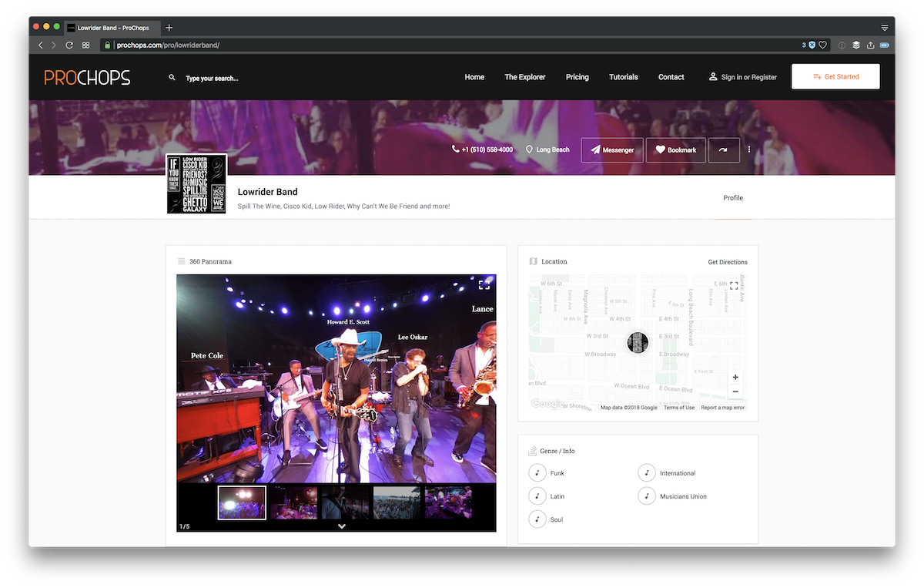The image size is (924, 588).
Task: Bookmark the Lowrider Band listing
Action: [x=676, y=150]
